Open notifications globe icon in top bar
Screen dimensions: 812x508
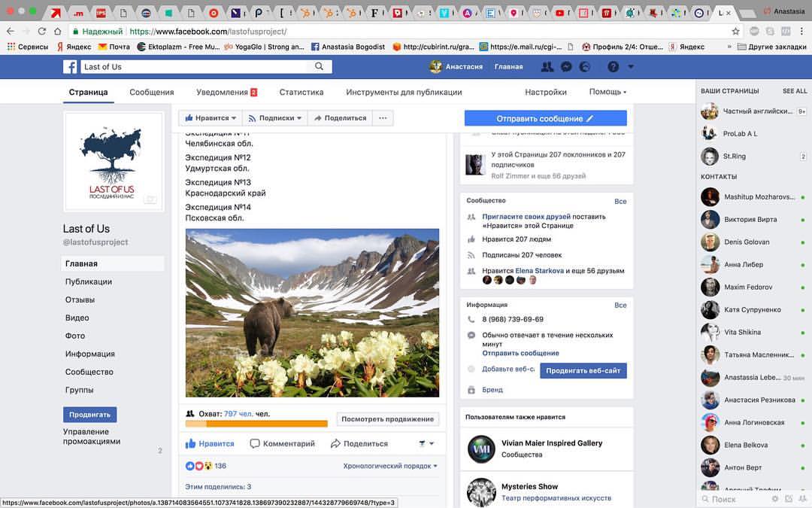tap(585, 66)
